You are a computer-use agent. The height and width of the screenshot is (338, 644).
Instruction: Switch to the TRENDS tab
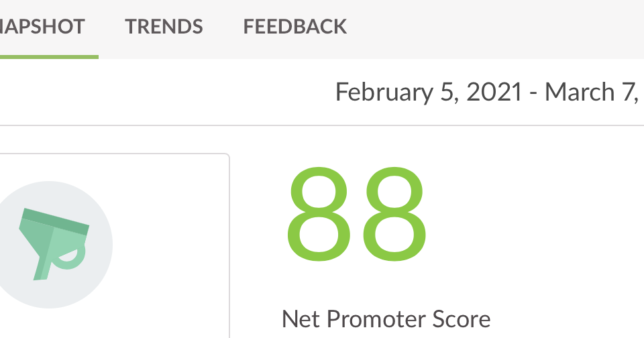(x=164, y=27)
